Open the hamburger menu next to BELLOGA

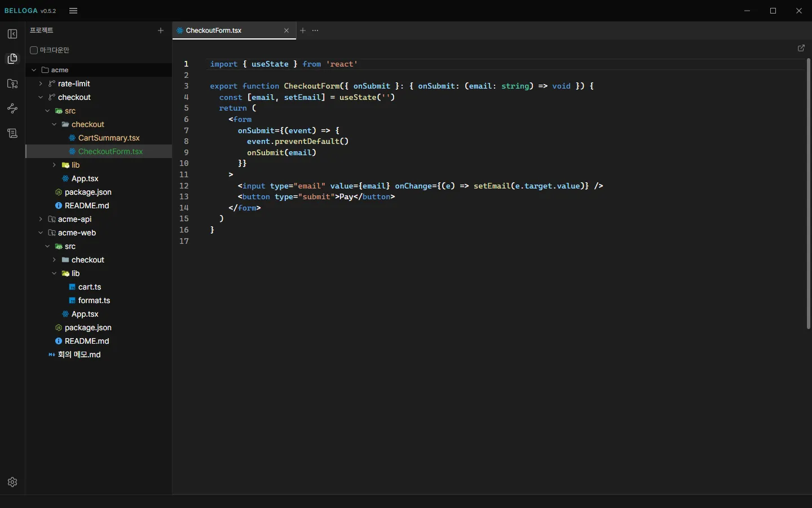click(x=73, y=11)
